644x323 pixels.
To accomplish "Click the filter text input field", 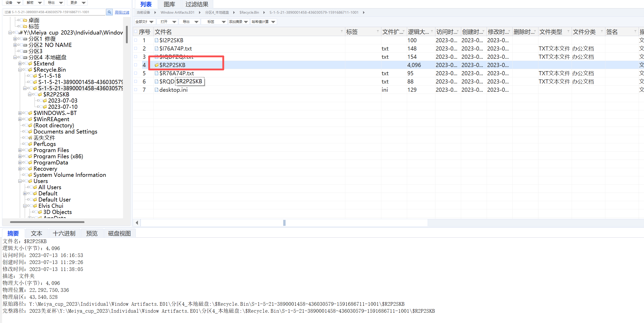I will tap(54, 12).
